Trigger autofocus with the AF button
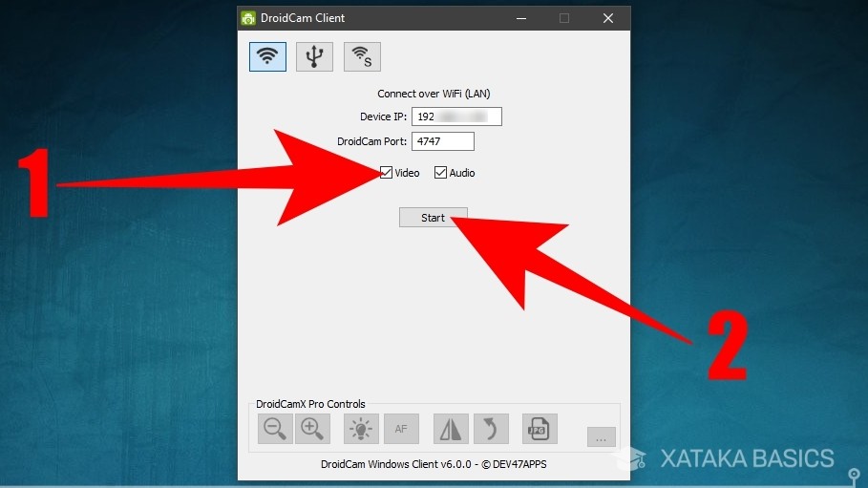Viewport: 868px width, 488px height. [401, 429]
